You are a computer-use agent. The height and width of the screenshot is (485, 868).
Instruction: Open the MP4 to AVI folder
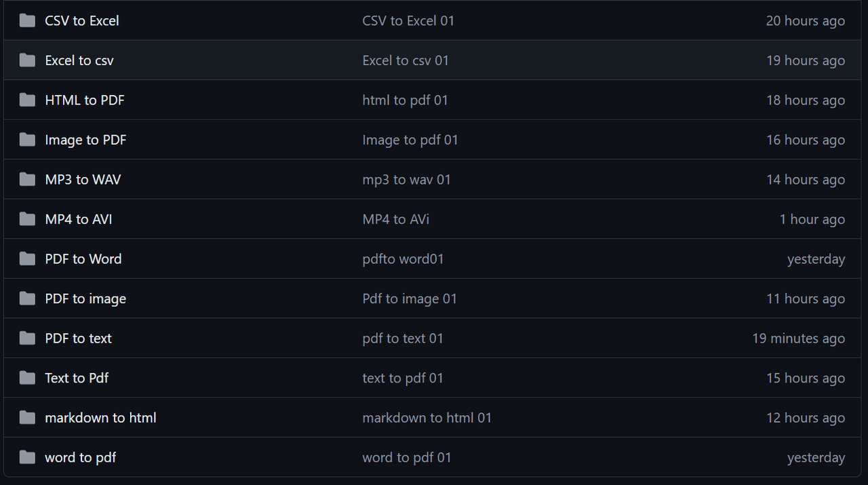click(x=78, y=219)
